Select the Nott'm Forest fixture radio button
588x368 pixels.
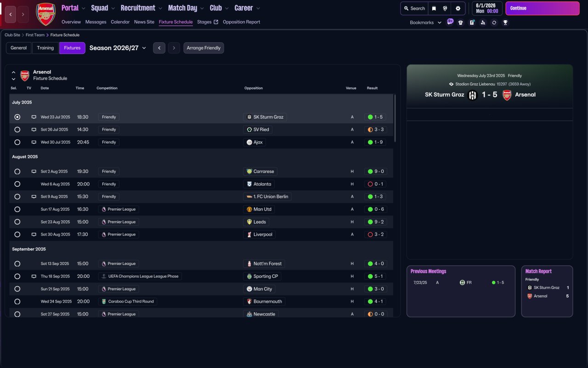(17, 264)
